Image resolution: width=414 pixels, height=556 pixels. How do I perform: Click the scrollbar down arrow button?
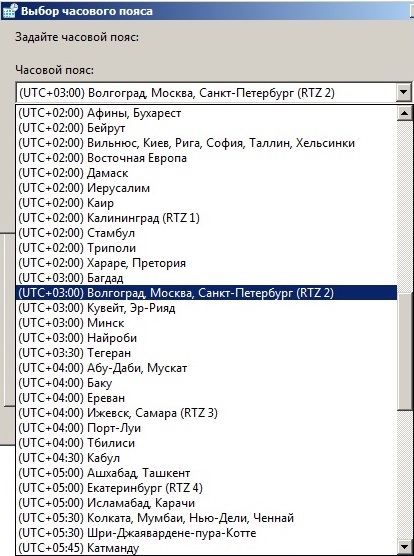tap(405, 547)
